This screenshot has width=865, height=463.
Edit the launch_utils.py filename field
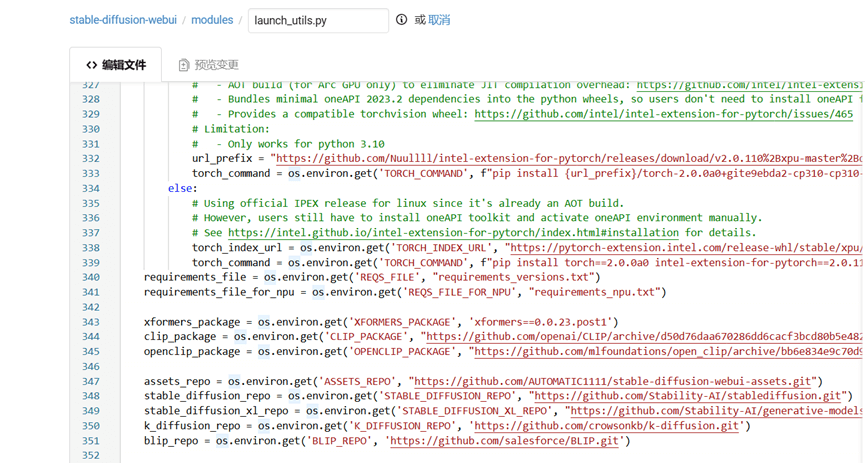(318, 20)
